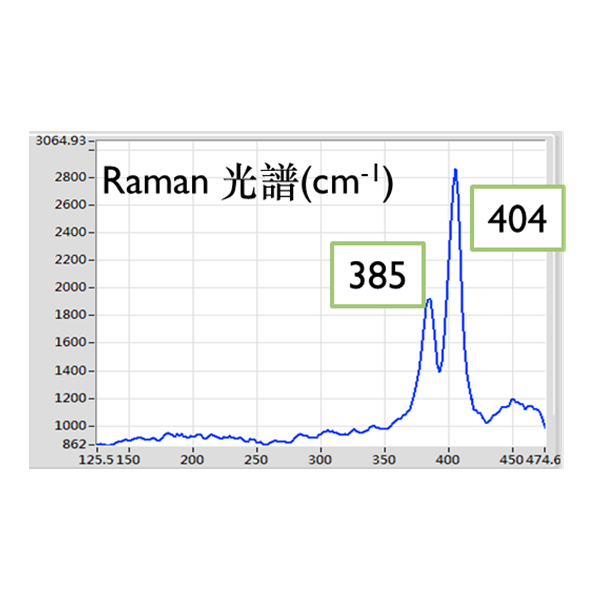Screen dimensions: 600x600
Task: Click the top of the tallest peak
Action: pos(455,169)
